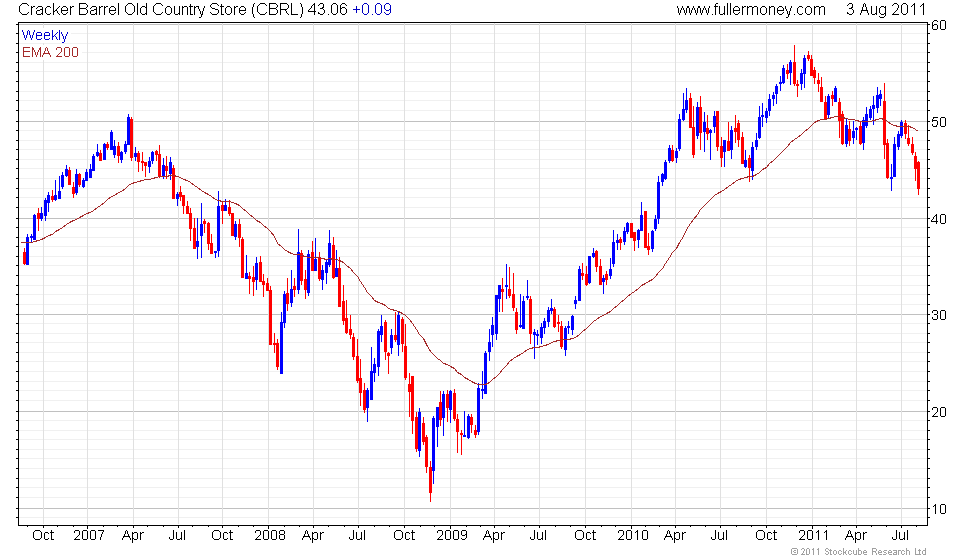Click the 2007 label on time axis

click(88, 536)
